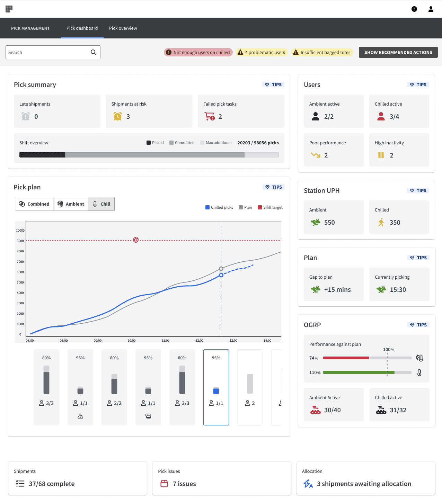Click the OGRP Ambient Active red robot icon
Screen dimensions: 442x504
[x=316, y=410]
